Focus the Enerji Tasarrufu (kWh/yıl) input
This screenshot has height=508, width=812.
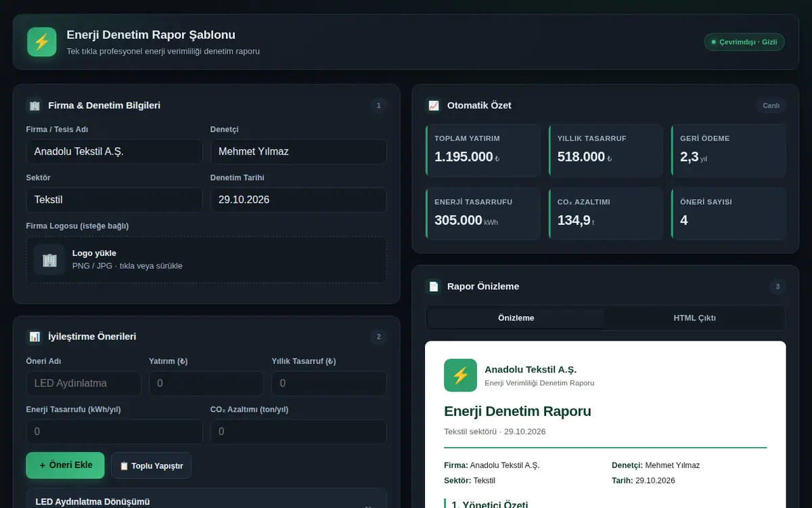[x=114, y=431]
